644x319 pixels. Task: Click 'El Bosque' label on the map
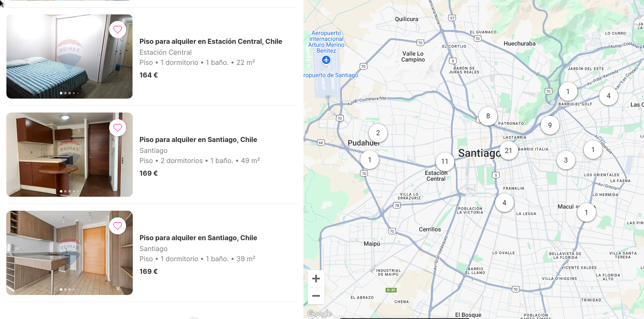468,315
